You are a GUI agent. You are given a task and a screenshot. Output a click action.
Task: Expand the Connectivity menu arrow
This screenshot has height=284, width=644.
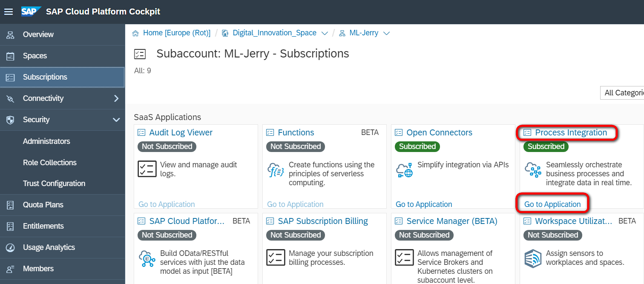116,98
